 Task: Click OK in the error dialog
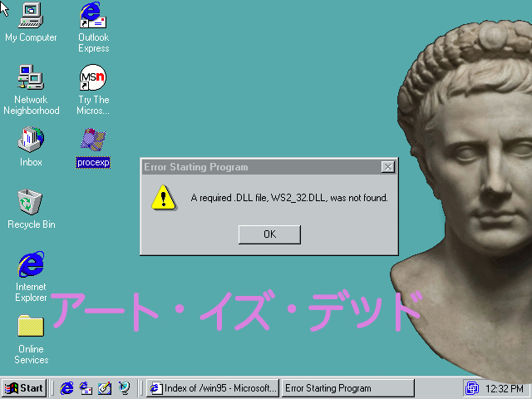pyautogui.click(x=269, y=234)
